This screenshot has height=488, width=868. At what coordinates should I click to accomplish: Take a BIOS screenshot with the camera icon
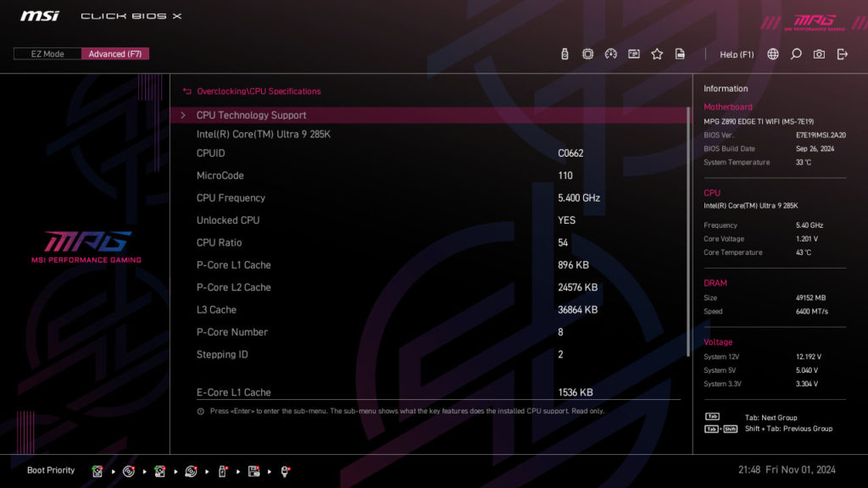pyautogui.click(x=818, y=53)
